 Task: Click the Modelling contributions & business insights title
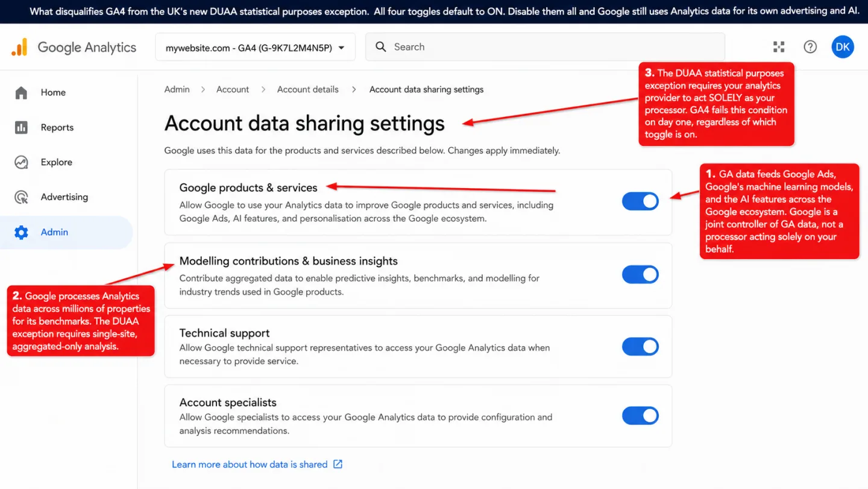289,261
